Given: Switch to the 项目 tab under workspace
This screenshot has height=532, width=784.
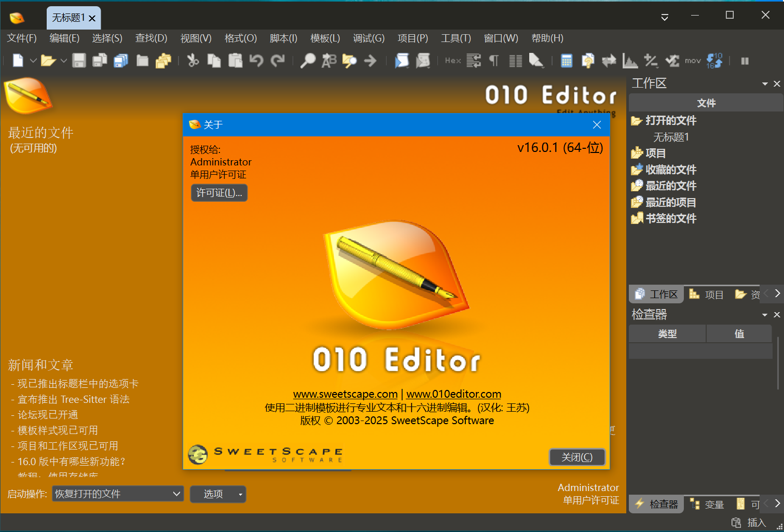Looking at the screenshot, I should point(706,295).
